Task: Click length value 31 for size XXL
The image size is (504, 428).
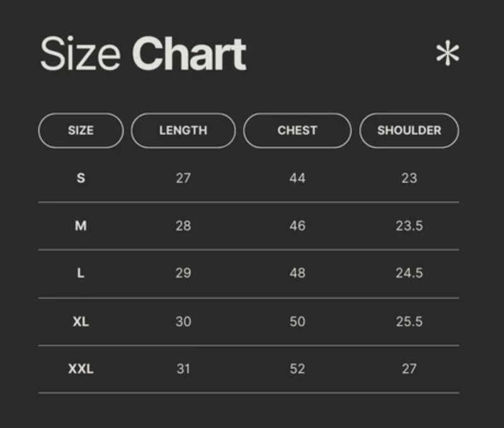Action: point(183,369)
